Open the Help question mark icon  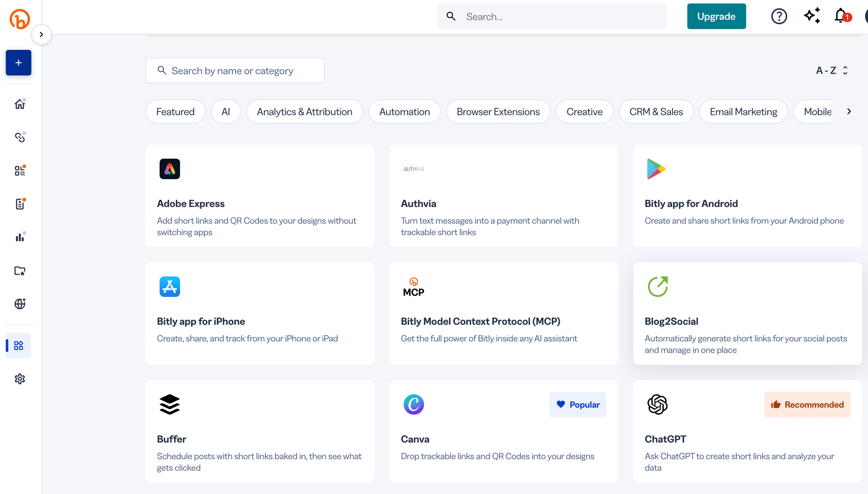click(779, 16)
